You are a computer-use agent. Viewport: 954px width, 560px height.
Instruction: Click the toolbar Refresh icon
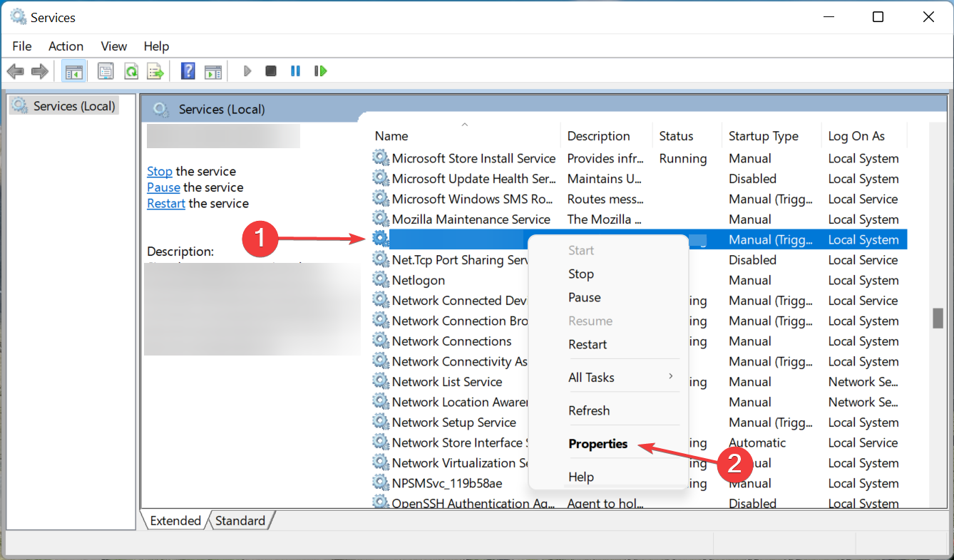131,71
